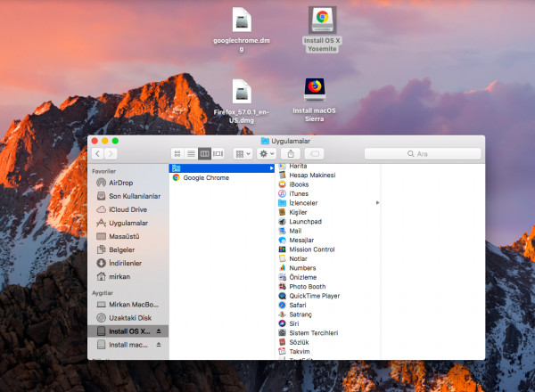The height and width of the screenshot is (392, 535).
Task: Expand the highlighted folder's arrow
Action: [271, 168]
